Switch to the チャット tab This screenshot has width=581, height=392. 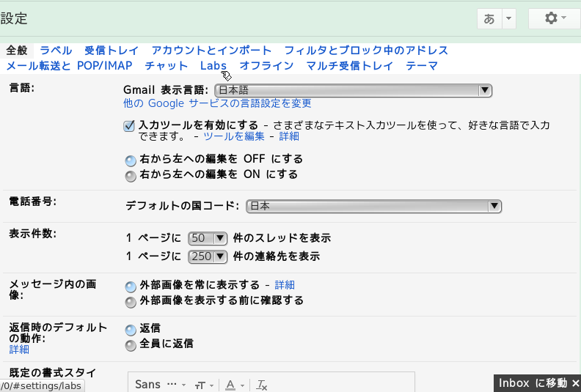click(x=167, y=65)
